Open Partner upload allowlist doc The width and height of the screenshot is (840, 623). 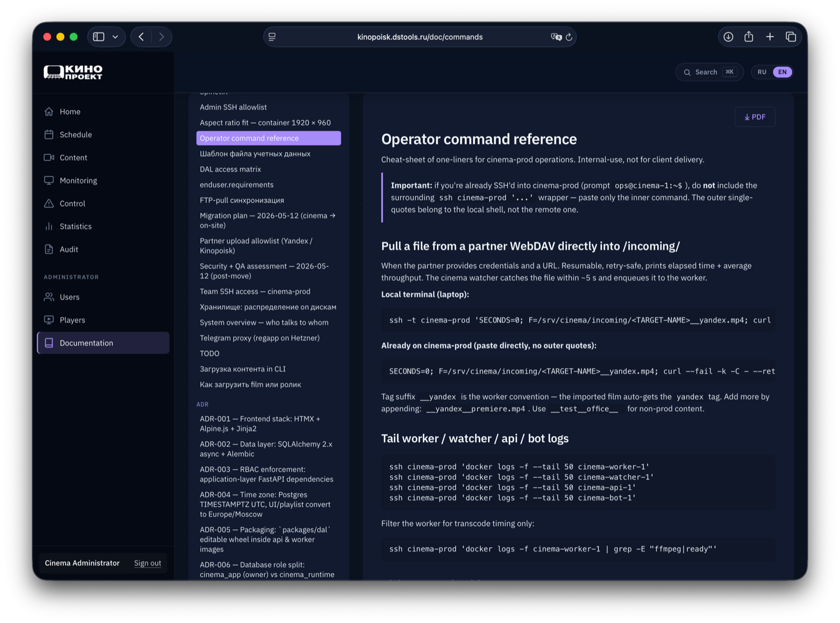click(268, 246)
